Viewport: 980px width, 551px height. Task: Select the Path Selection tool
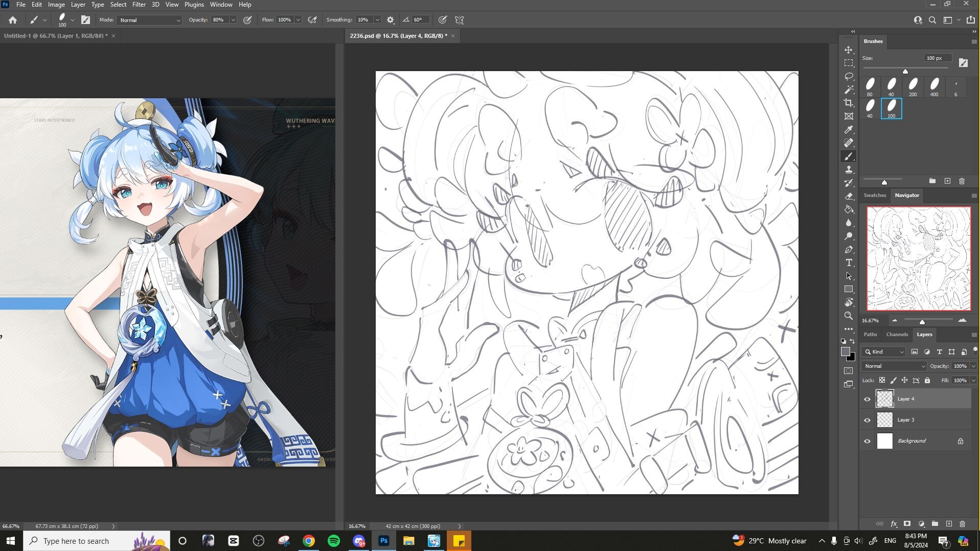pos(849,276)
